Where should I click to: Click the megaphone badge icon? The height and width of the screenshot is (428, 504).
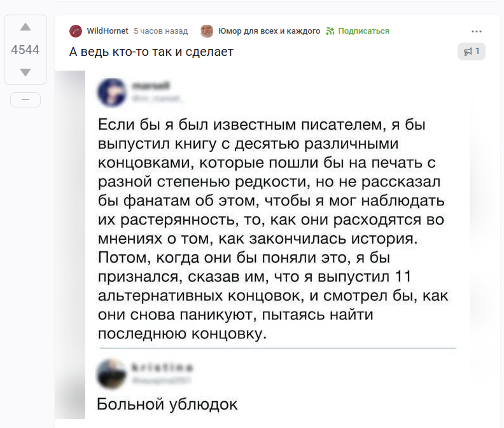pos(468,52)
